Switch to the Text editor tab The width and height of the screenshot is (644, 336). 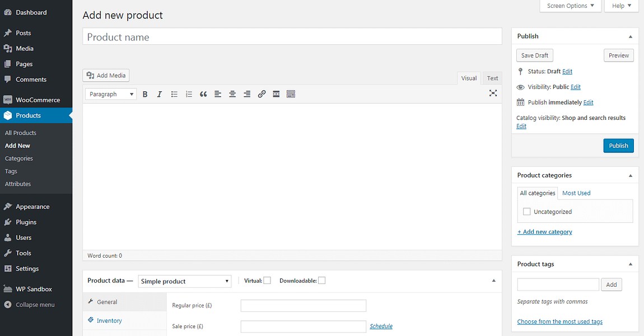pos(492,78)
